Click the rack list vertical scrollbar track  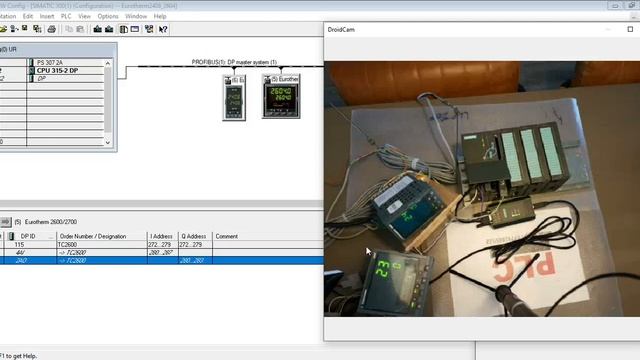click(x=108, y=102)
